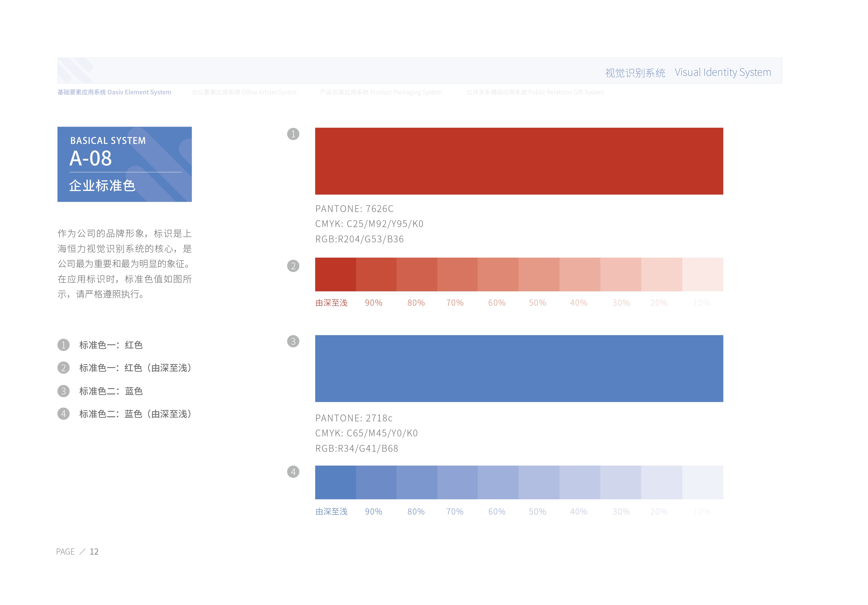Click the paragraph starting 作为公司的品牌形象
868x605 pixels.
125,264
